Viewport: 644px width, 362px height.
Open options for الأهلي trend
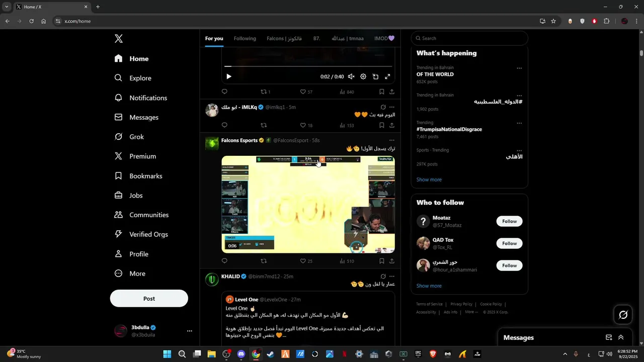coord(519,150)
